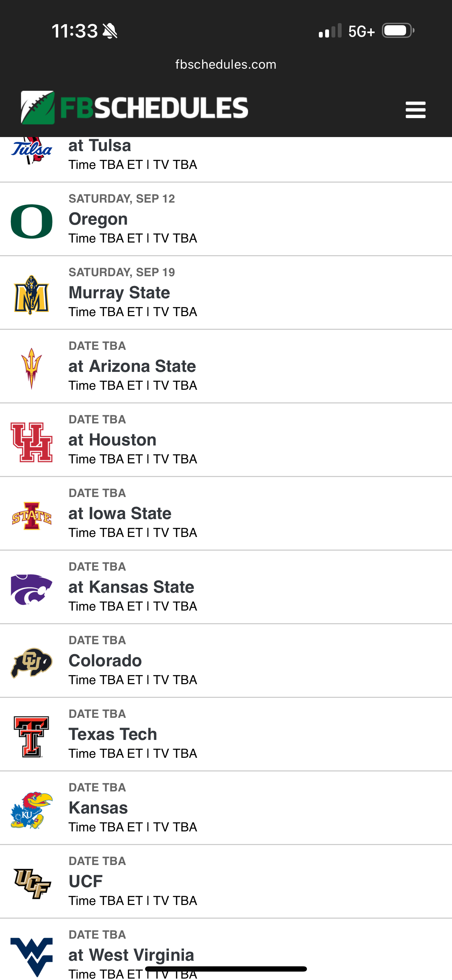452x980 pixels.
Task: Open the Texas Tech opponent link
Action: click(112, 734)
